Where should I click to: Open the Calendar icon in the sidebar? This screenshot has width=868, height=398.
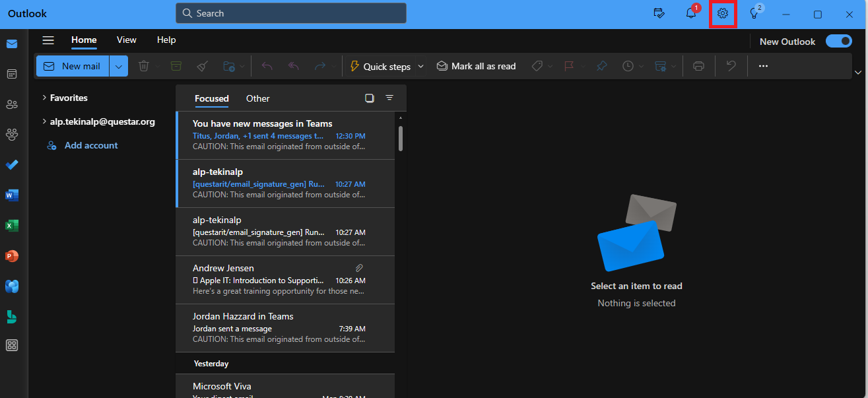coord(12,74)
